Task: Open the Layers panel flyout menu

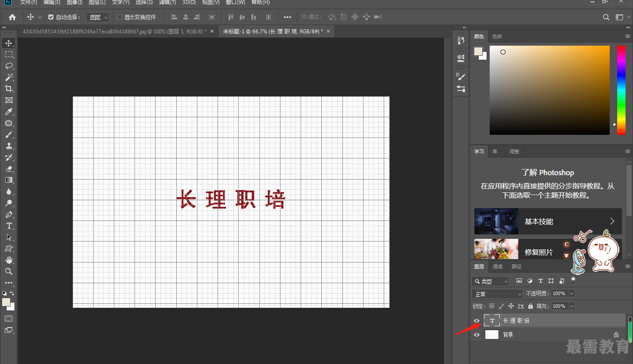Action: 628,267
